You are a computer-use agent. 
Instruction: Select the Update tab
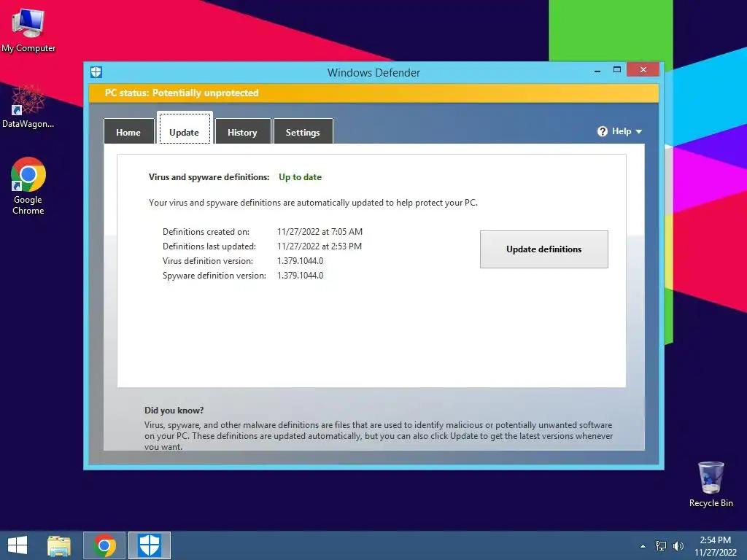point(185,128)
